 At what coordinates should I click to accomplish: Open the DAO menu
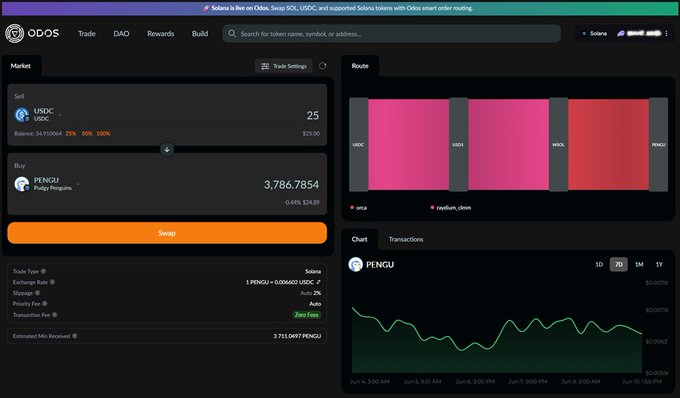[x=121, y=33]
